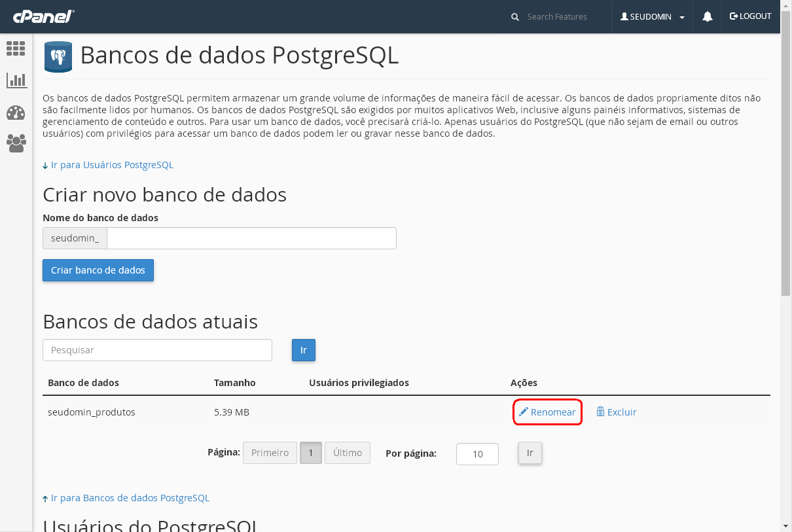Rename the seudomin_produtos database
Screen dimensions: 792x532
[x=547, y=412]
